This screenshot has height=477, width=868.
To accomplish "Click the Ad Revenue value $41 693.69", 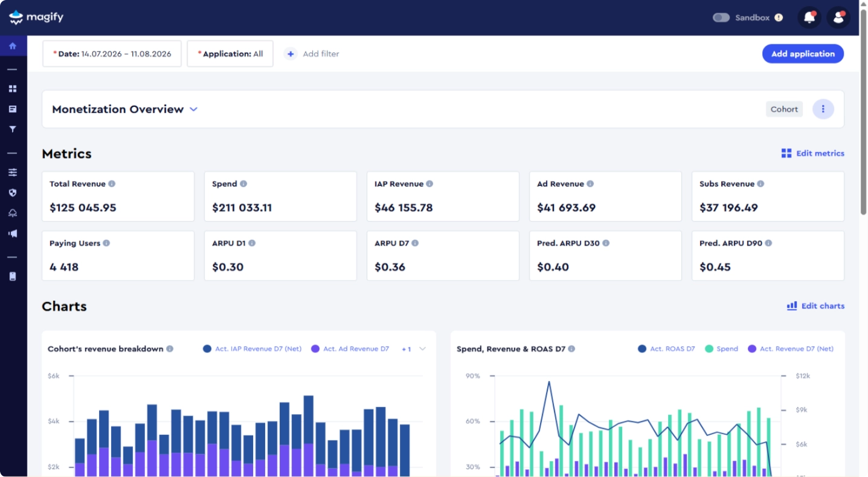I will [566, 208].
